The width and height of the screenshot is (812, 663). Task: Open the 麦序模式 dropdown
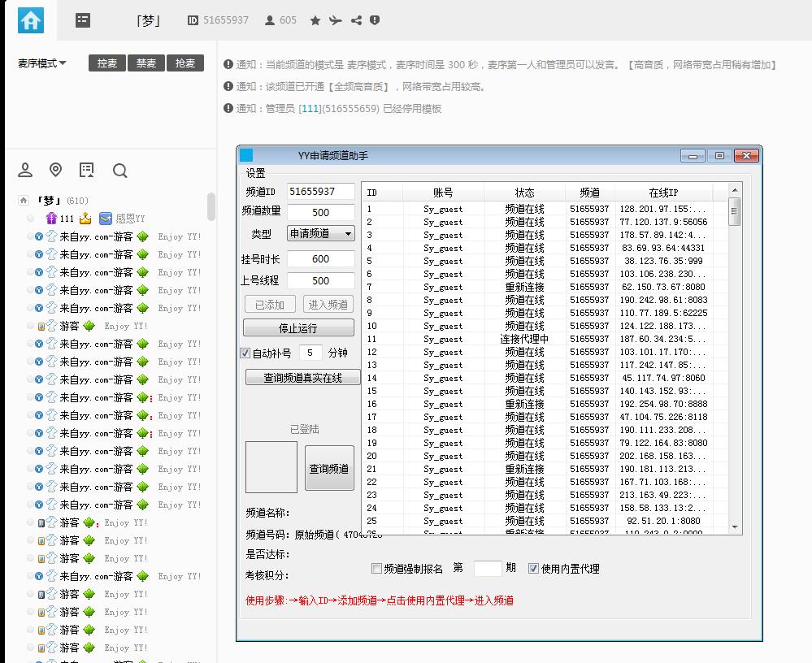tap(42, 63)
